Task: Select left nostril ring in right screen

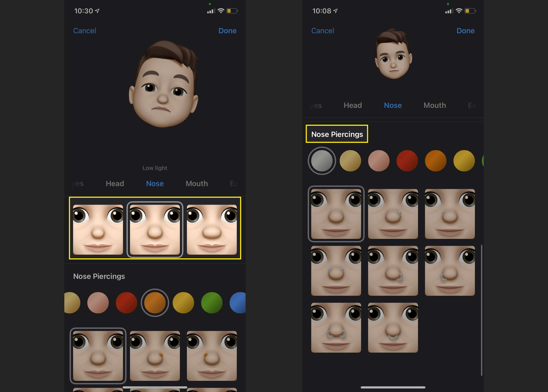Action: point(450,271)
